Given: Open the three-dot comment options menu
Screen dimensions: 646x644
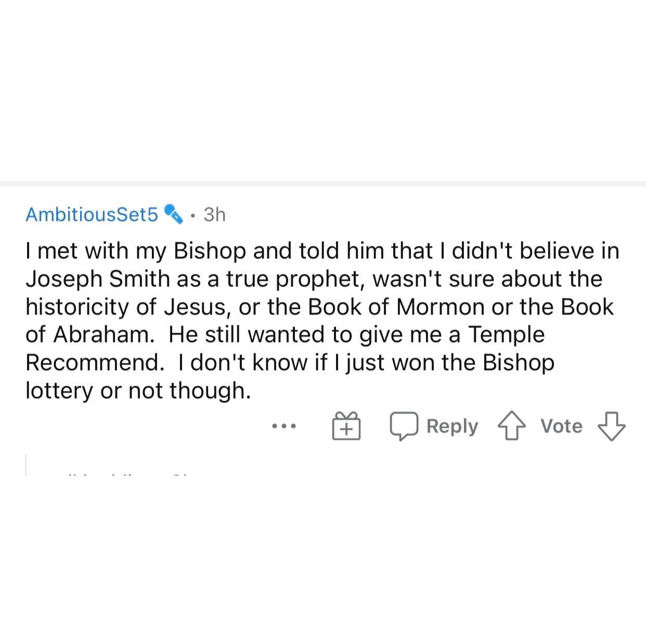Looking at the screenshot, I should pos(284,427).
